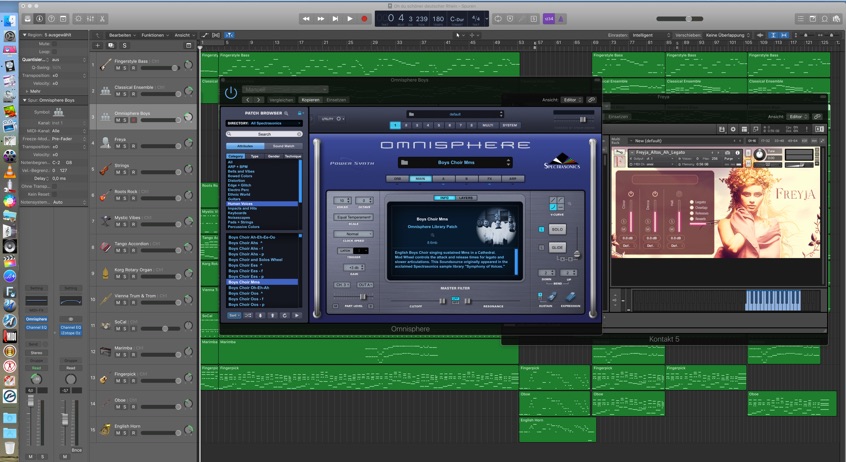This screenshot has width=846, height=462.
Task: Open the Editors scissors button
Action: [x=102, y=18]
